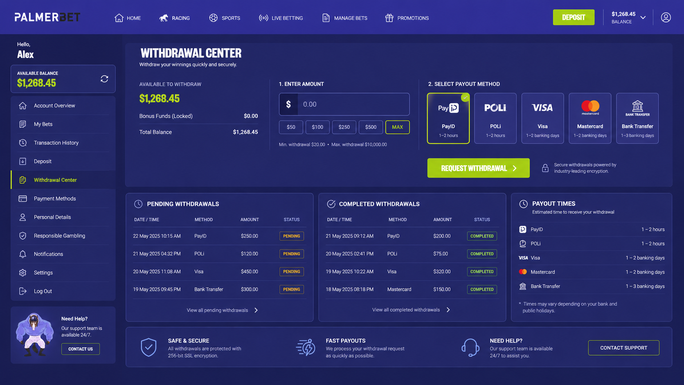The height and width of the screenshot is (385, 684).
Task: Click the PayID icon in Payout Times
Action: click(523, 229)
